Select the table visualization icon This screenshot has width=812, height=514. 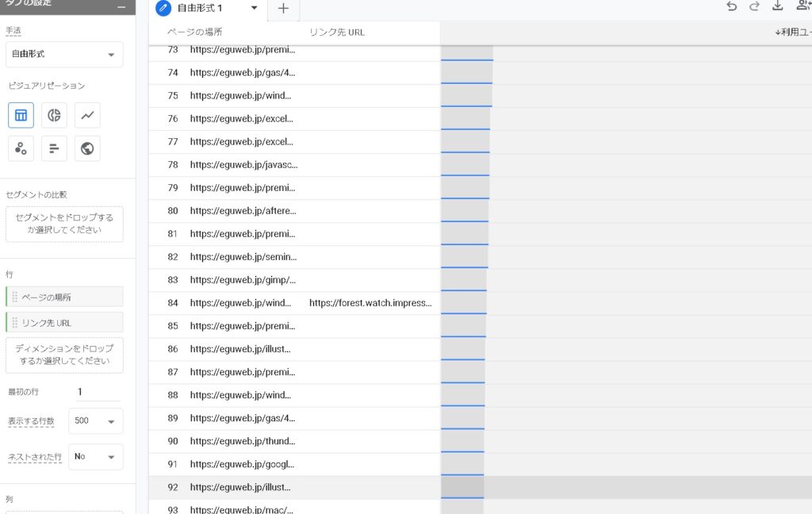click(21, 115)
